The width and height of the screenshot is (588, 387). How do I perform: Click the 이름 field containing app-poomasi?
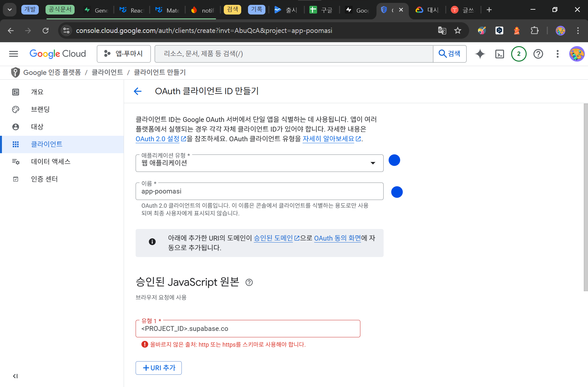260,191
